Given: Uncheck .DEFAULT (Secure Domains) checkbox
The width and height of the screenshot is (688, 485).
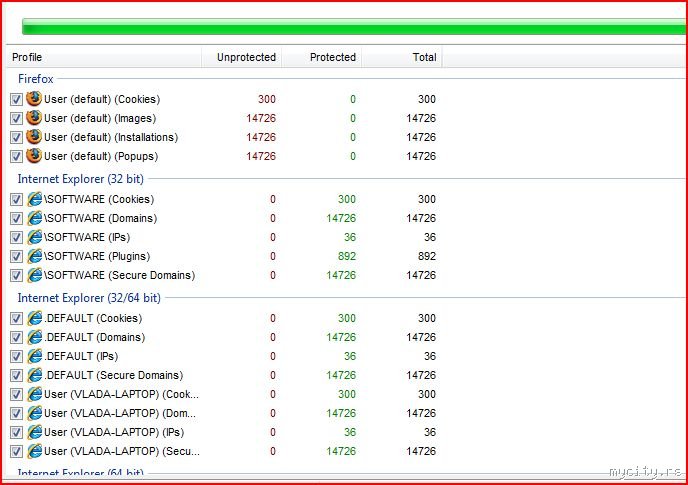Looking at the screenshot, I should (16, 376).
